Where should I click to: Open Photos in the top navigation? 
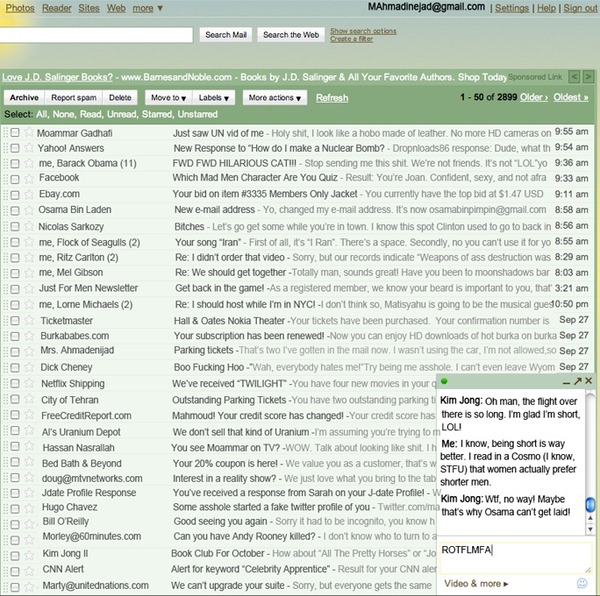click(x=20, y=8)
